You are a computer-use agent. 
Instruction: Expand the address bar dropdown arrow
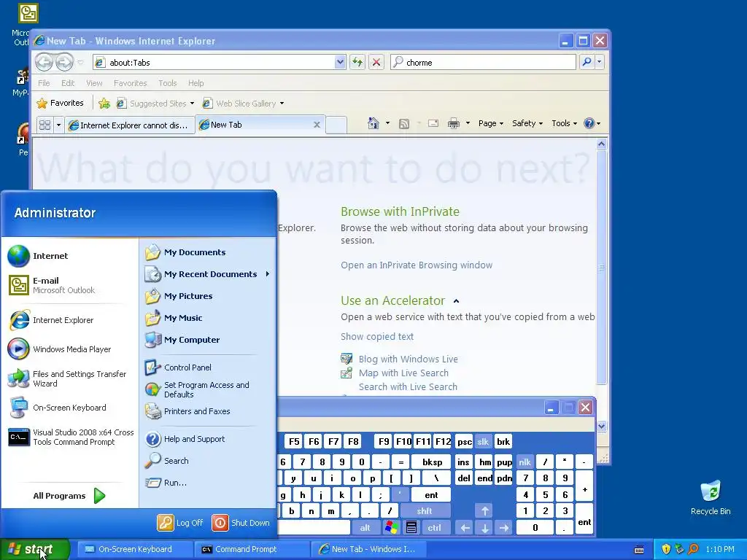coord(340,62)
